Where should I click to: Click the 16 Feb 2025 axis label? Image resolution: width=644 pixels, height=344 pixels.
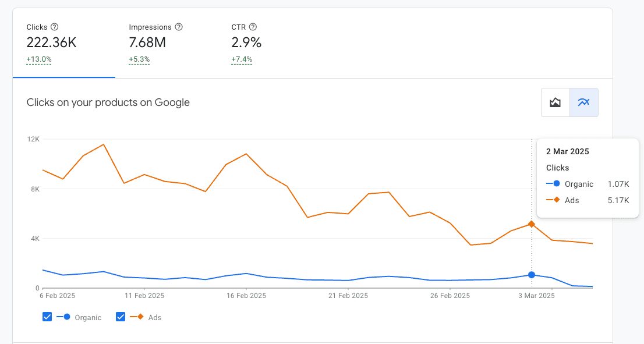246,296
